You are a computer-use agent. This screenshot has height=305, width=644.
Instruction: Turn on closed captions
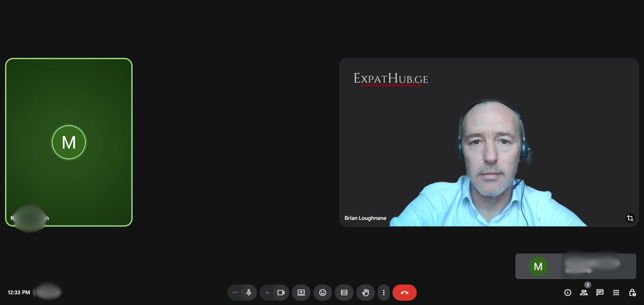344,293
